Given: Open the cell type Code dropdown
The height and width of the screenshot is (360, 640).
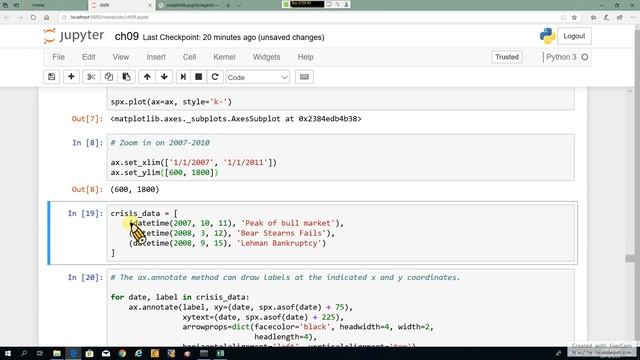Looking at the screenshot, I should tap(258, 77).
